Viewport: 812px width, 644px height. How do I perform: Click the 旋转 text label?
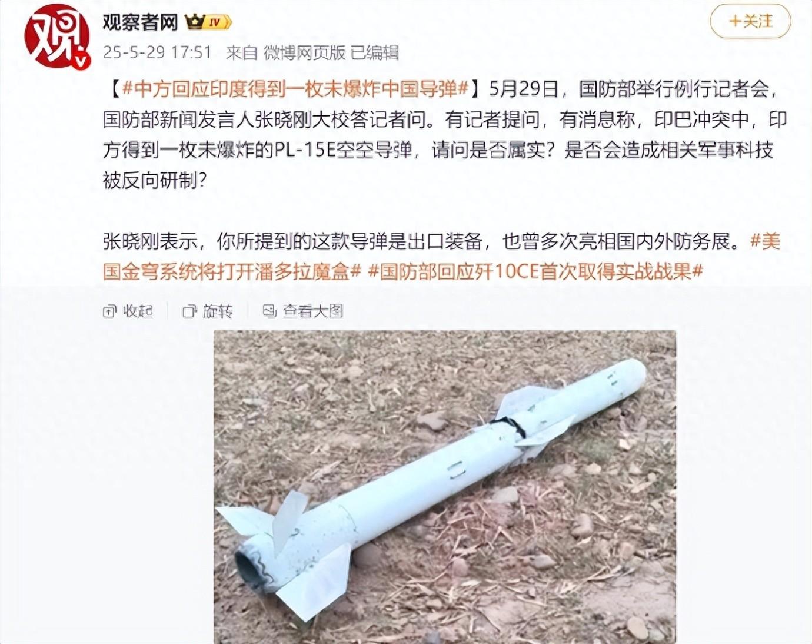tap(218, 311)
